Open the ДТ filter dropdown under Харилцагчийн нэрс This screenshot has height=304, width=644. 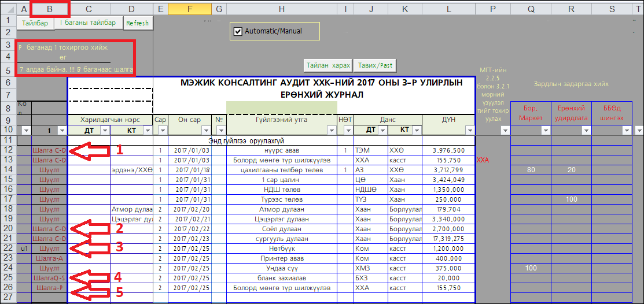coord(104,131)
